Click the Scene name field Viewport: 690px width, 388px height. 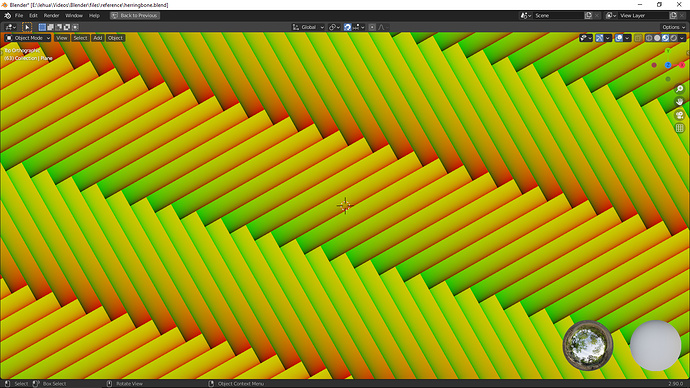coord(558,15)
